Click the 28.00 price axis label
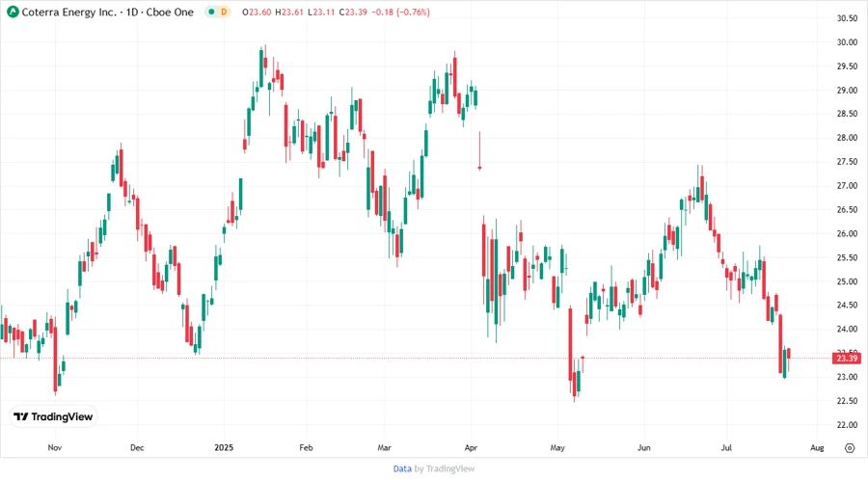Screen dimensions: 868x480 847,138
